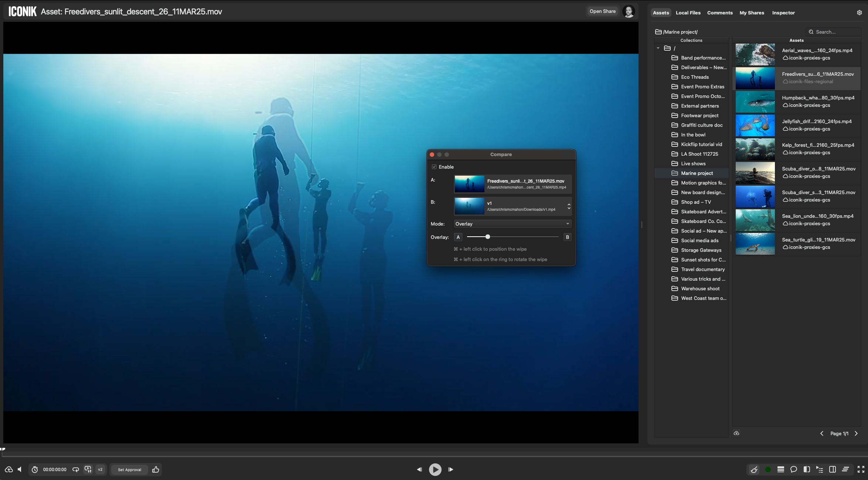Click the side-by-side panel layout icon

(x=833, y=469)
